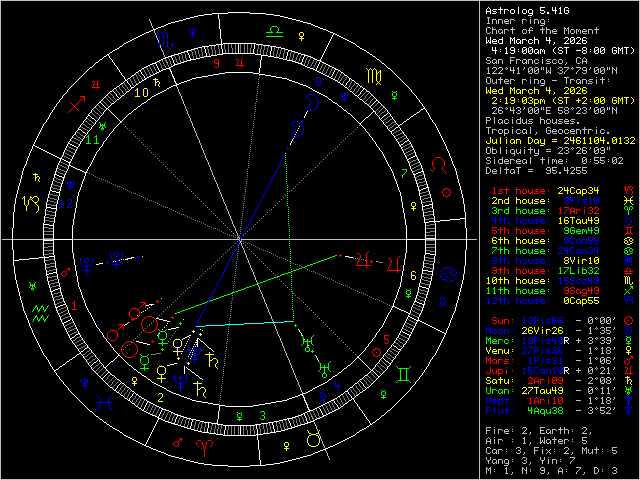Select house number 10 on the chart
The height and width of the screenshot is (480, 640).
[x=142, y=93]
